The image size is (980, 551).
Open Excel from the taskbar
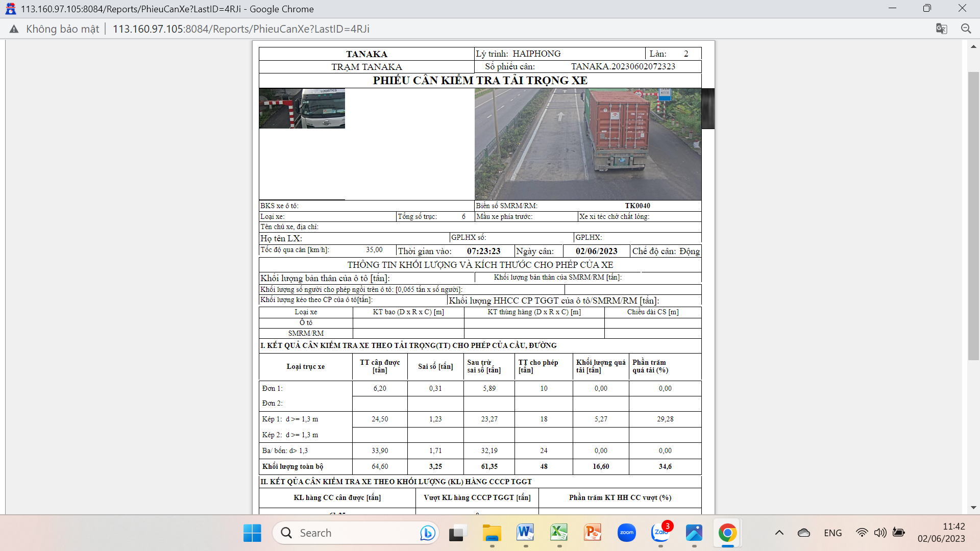558,533
